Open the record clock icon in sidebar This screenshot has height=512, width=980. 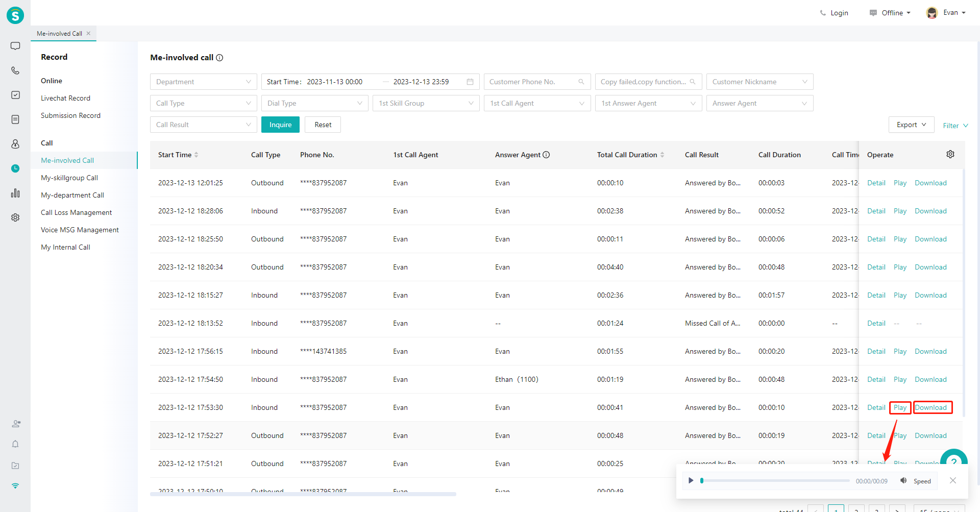point(15,168)
